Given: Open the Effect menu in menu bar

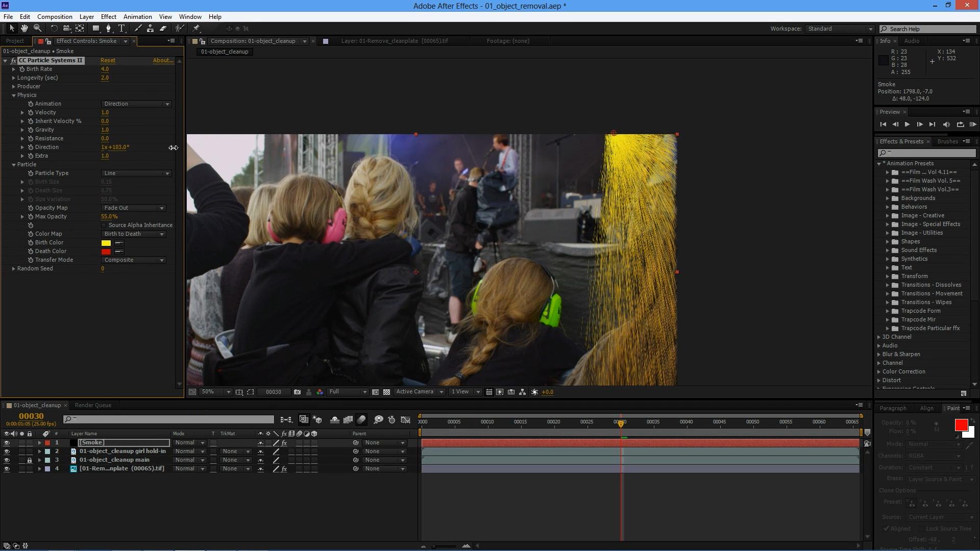Looking at the screenshot, I should click(108, 16).
